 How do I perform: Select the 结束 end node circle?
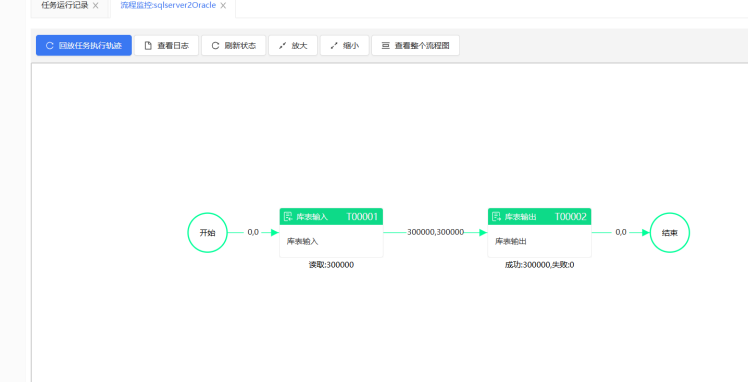tap(670, 233)
